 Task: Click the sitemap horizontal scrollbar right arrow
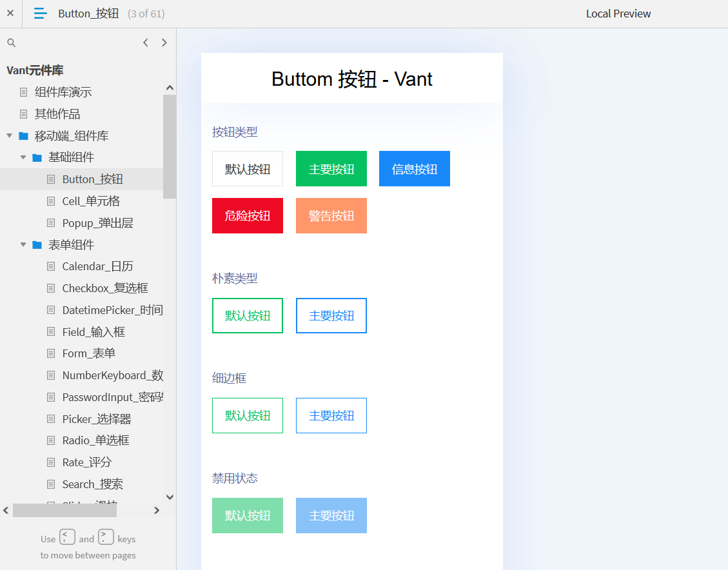pyautogui.click(x=157, y=511)
